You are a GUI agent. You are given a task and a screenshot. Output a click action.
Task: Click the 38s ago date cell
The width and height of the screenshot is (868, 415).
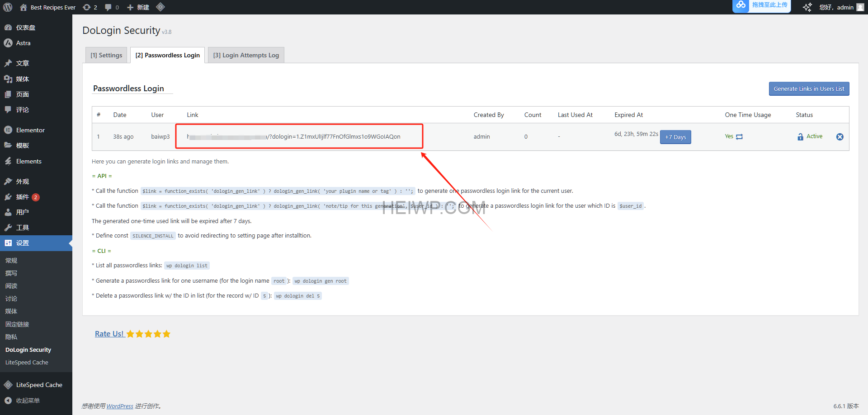pyautogui.click(x=123, y=136)
